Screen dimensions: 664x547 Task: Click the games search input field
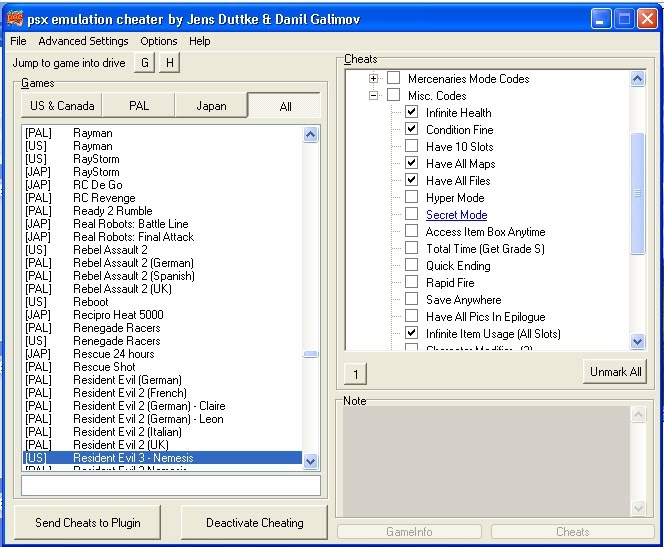tap(171, 485)
